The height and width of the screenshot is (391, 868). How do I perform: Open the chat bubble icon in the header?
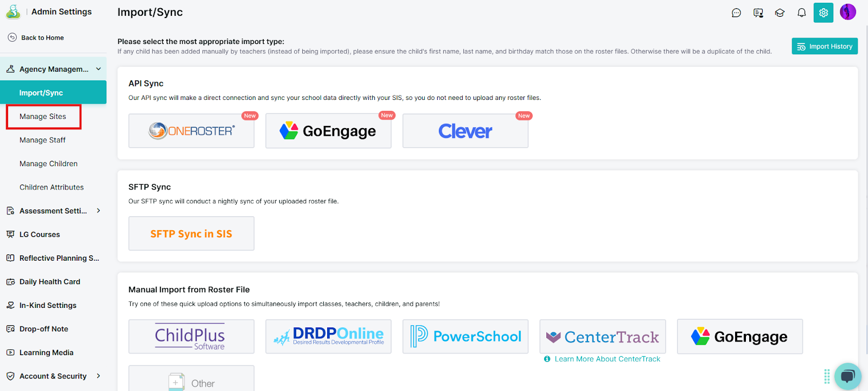point(736,13)
